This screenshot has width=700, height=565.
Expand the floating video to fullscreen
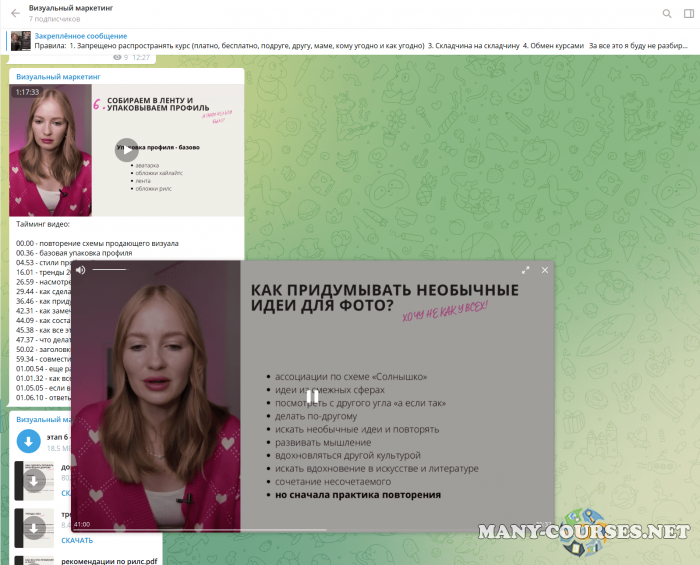click(526, 270)
